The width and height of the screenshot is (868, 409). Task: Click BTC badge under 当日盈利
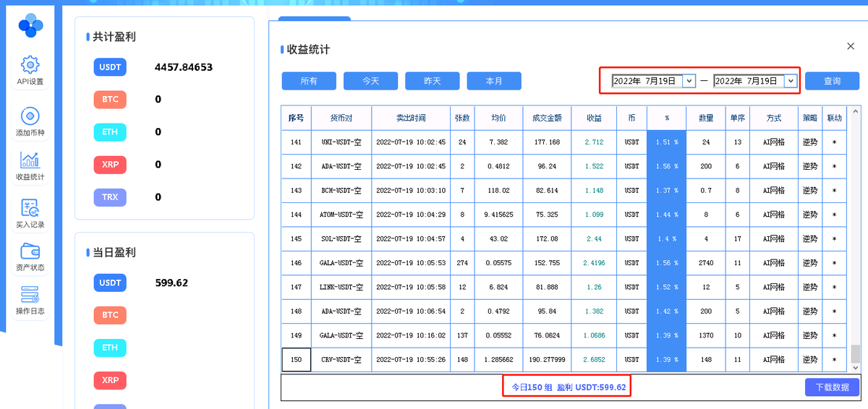(110, 315)
